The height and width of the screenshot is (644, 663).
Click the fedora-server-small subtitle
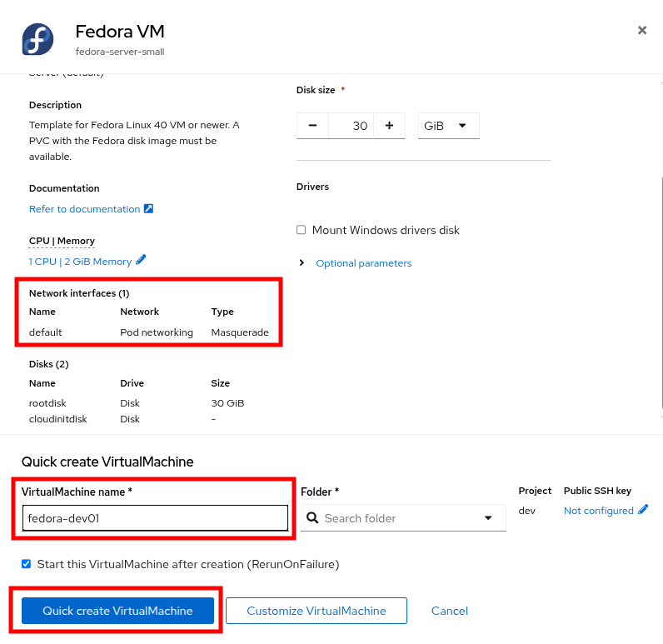pos(120,52)
